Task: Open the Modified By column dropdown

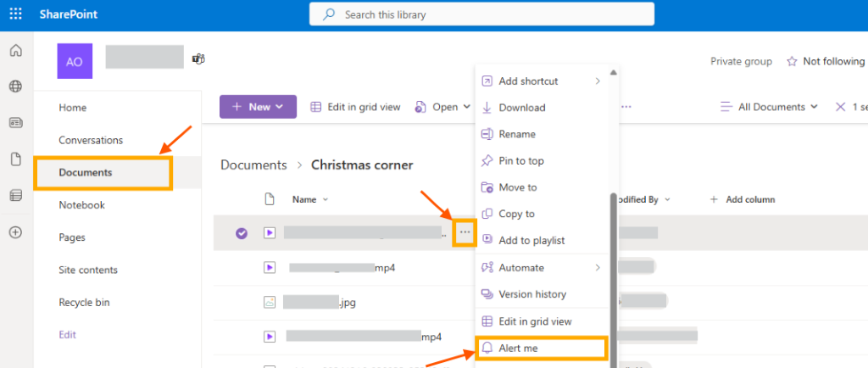Action: pos(667,199)
